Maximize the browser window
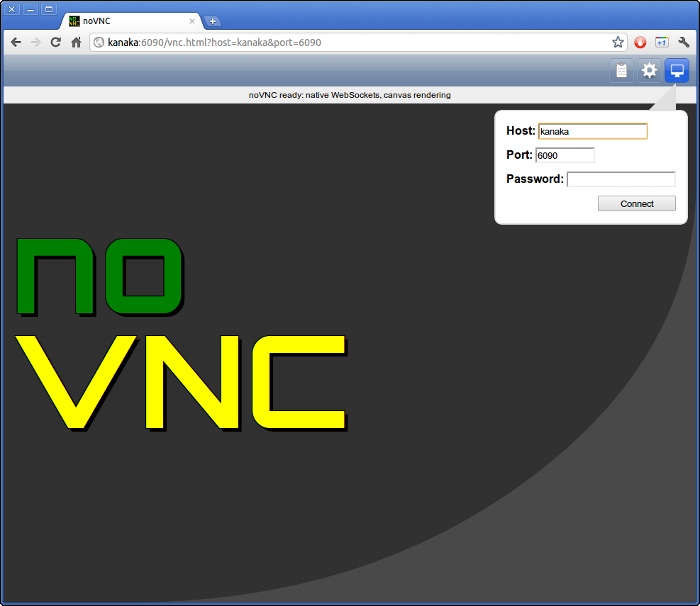Viewport: 700px width, 606px height. [x=49, y=9]
